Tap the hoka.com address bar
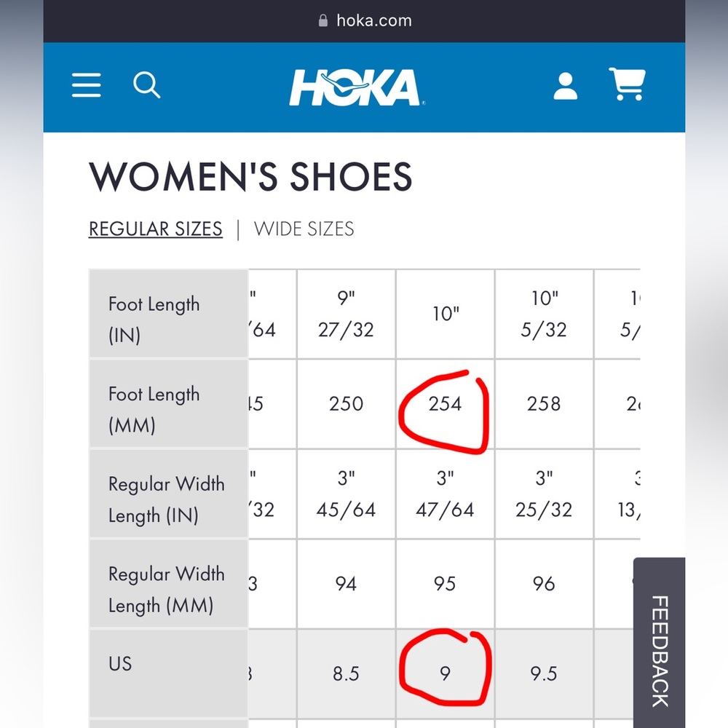Image resolution: width=728 pixels, height=728 pixels. point(373,20)
